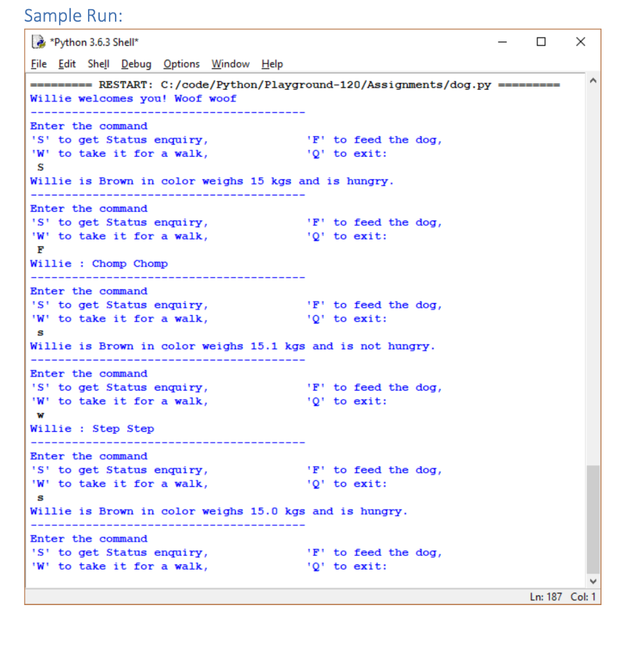Click the RESTART line with dog.py path

click(x=295, y=85)
